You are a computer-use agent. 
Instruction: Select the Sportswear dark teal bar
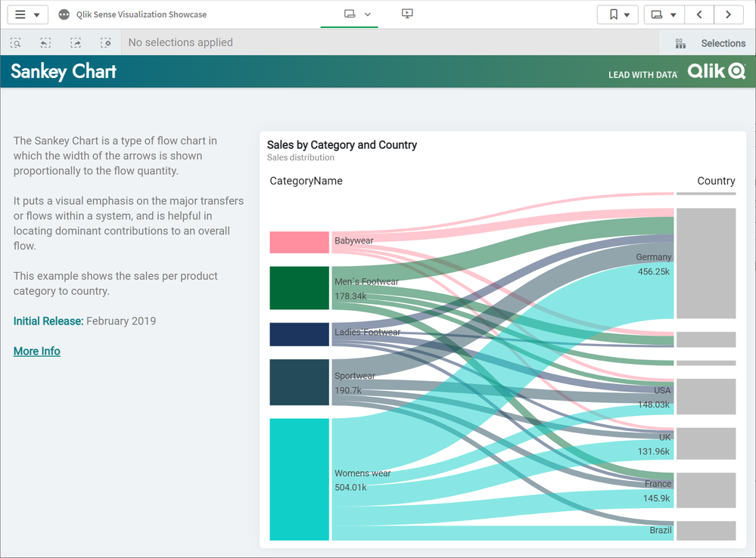pos(300,382)
